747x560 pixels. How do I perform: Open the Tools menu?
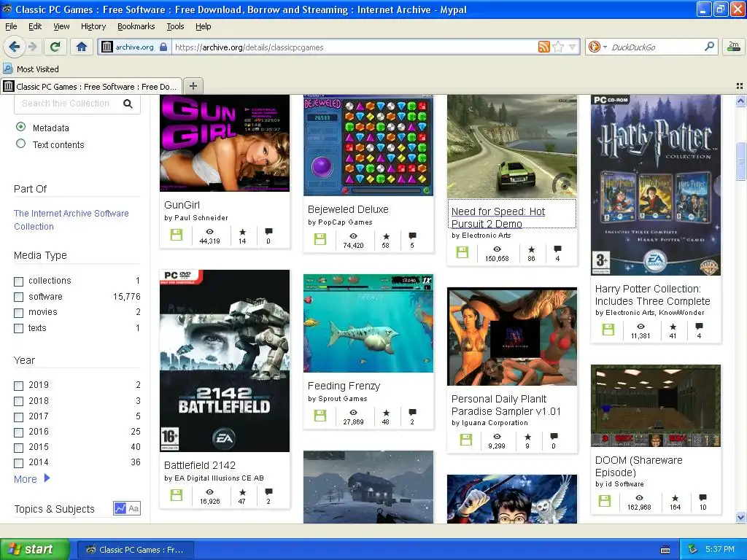pos(175,26)
